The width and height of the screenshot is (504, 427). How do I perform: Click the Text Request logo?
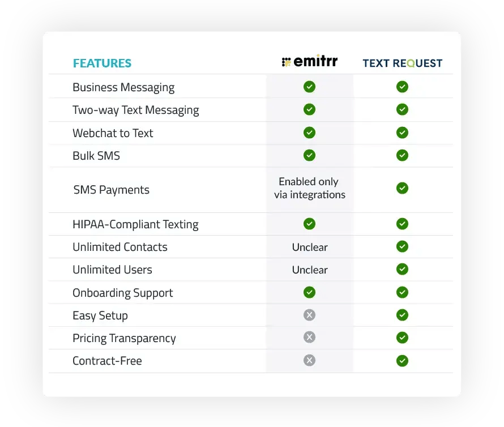(x=402, y=63)
